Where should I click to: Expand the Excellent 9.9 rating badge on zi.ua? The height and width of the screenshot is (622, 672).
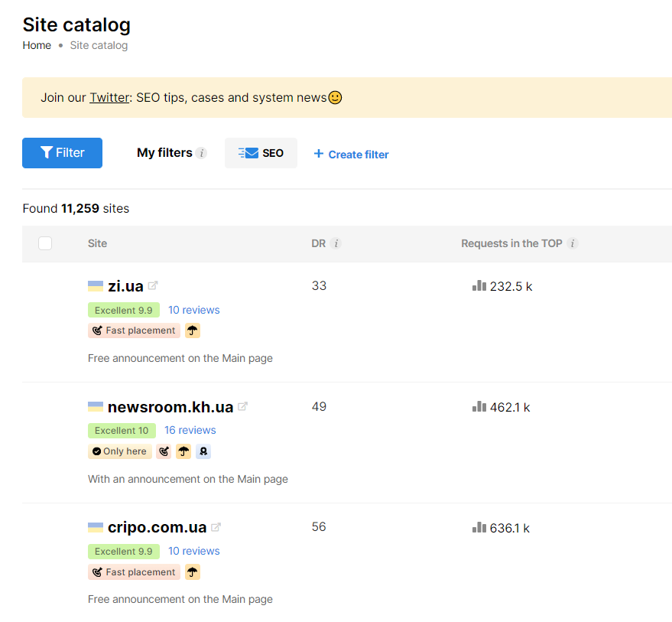[x=124, y=310]
